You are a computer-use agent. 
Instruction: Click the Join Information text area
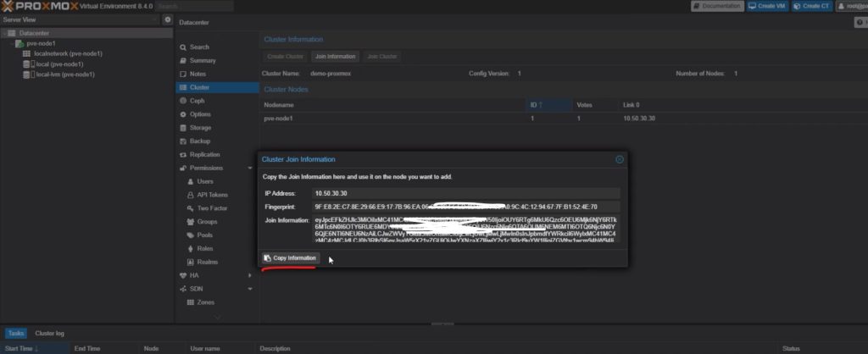pyautogui.click(x=466, y=229)
